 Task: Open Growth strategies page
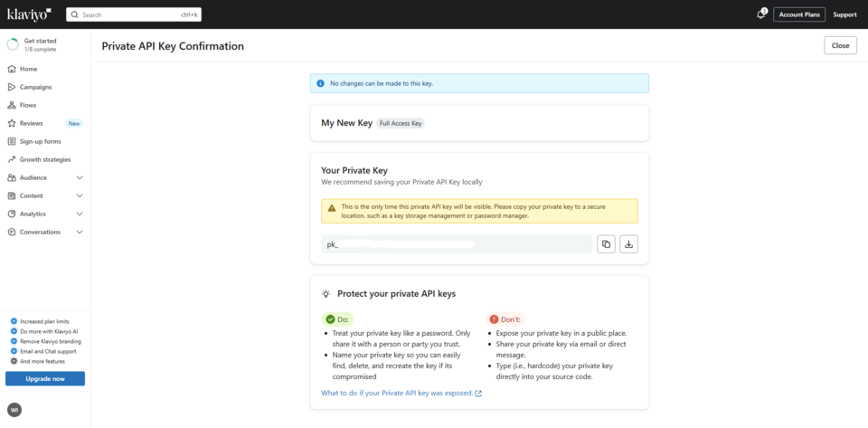click(45, 159)
